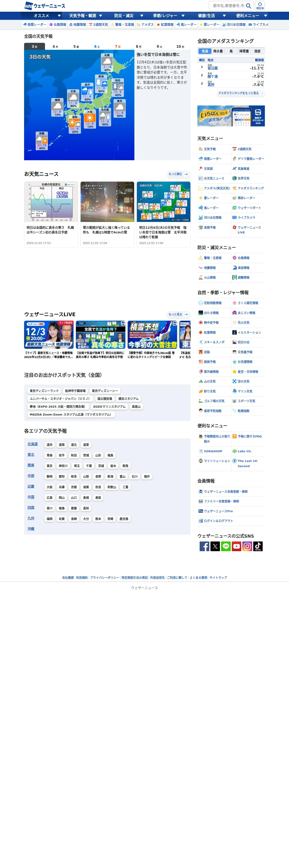Open 留辺蘂 ranking location link
The image size is (289, 868).
coord(213,69)
